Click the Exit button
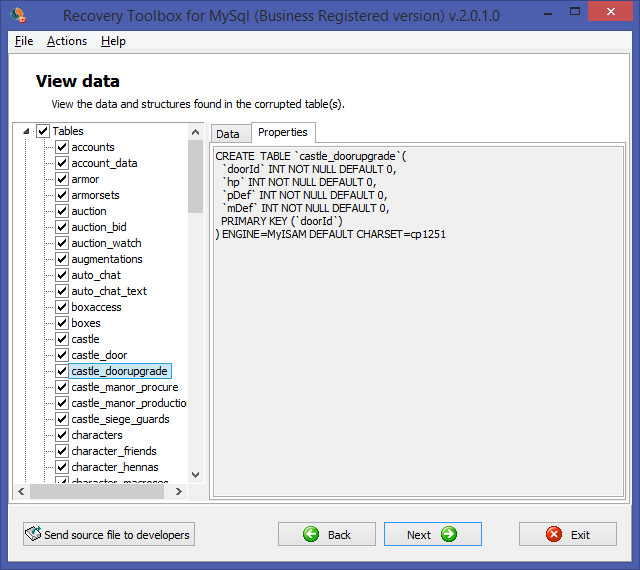 click(568, 534)
